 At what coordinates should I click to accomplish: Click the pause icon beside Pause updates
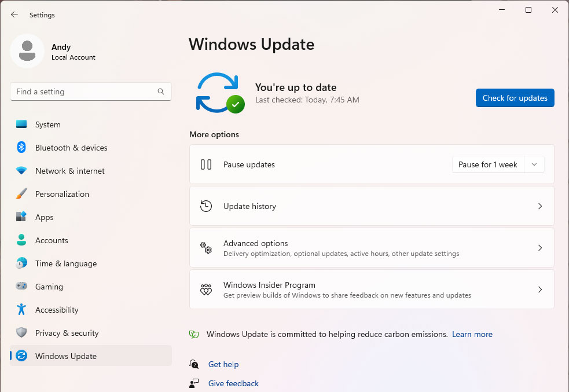205,164
